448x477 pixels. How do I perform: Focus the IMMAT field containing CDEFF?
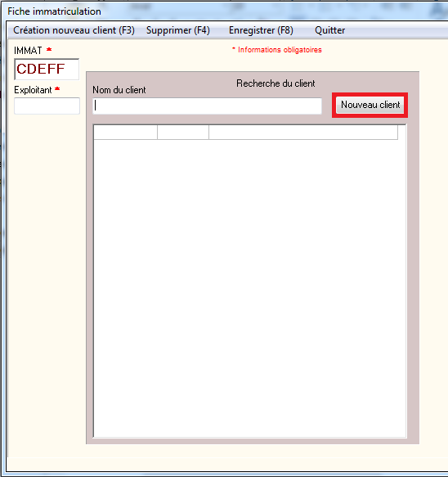point(47,69)
